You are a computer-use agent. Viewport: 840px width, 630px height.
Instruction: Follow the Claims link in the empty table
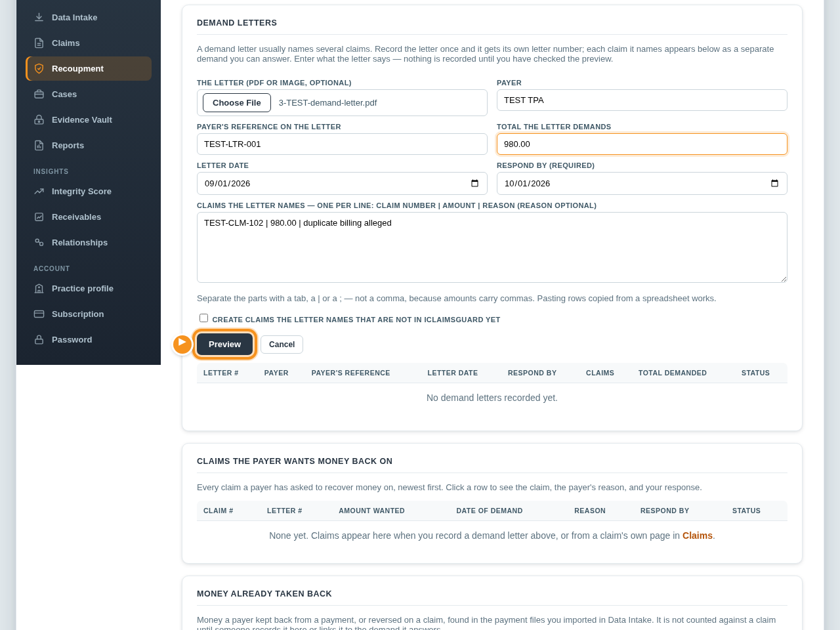click(697, 535)
